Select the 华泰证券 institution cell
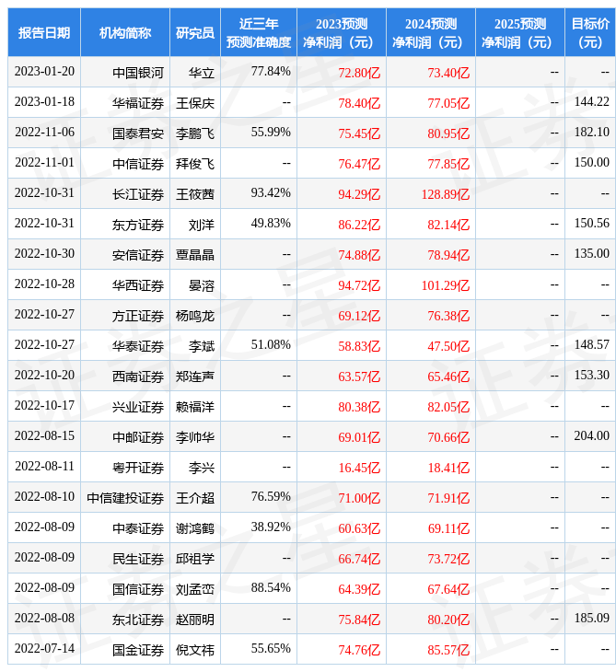Image resolution: width=616 pixels, height=672 pixels. (125, 345)
